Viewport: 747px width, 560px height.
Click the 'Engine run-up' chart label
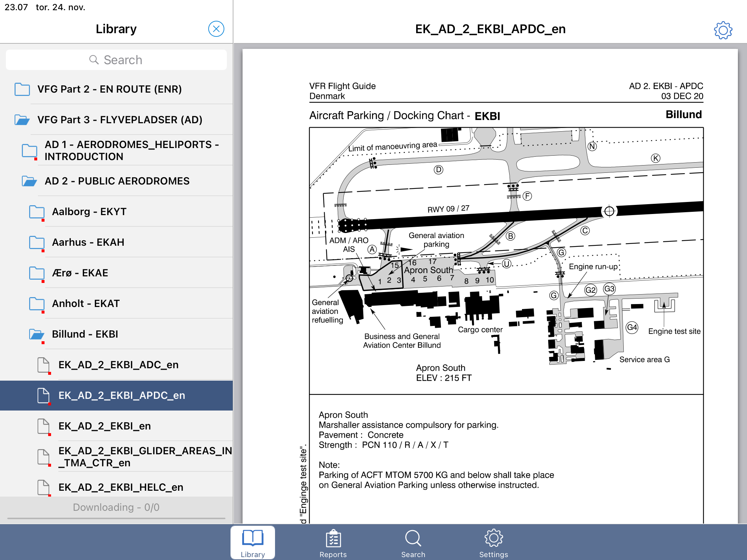(593, 267)
